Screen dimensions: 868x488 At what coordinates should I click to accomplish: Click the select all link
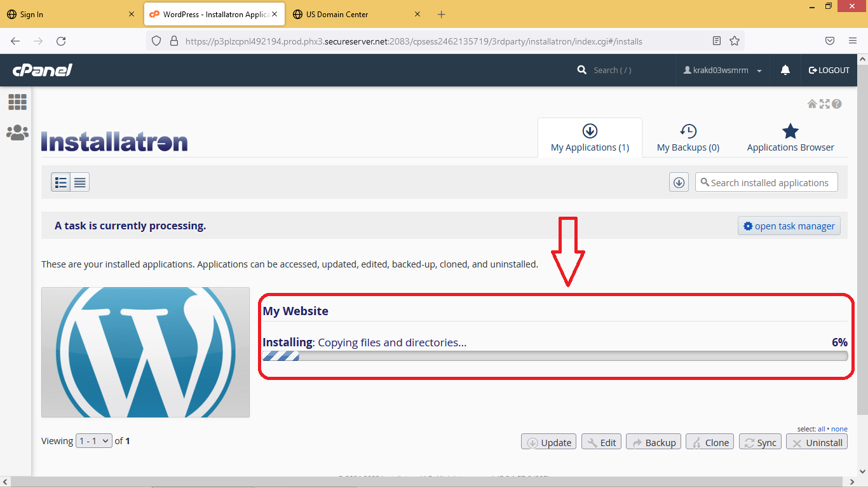(x=821, y=429)
